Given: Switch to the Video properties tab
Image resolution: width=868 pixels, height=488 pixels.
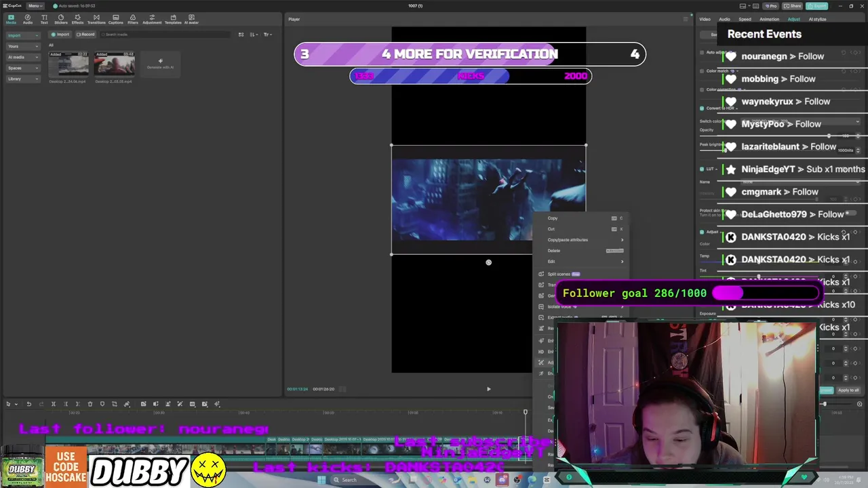Looking at the screenshot, I should tap(705, 19).
